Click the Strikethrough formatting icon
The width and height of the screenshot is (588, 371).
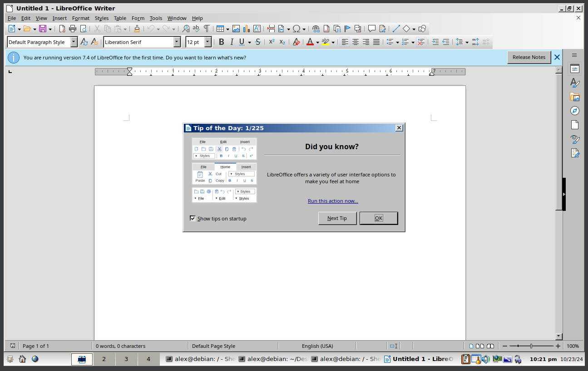[x=258, y=42]
